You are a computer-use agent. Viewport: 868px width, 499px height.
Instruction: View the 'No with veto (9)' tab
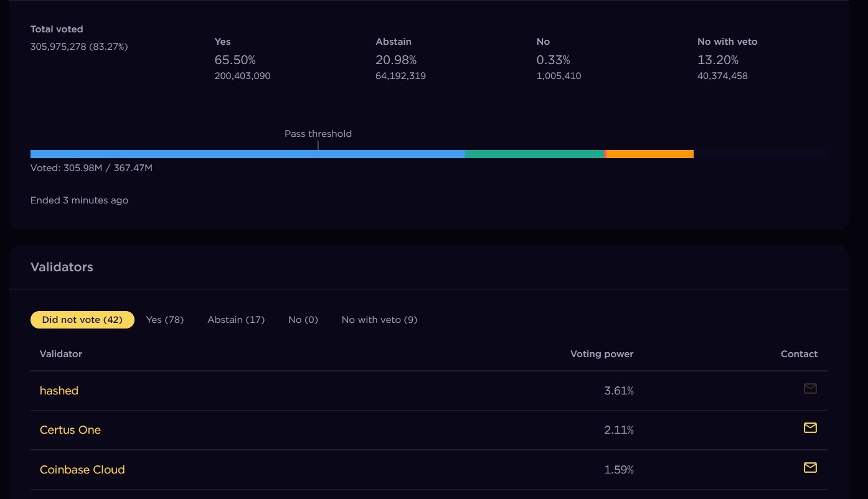tap(379, 320)
